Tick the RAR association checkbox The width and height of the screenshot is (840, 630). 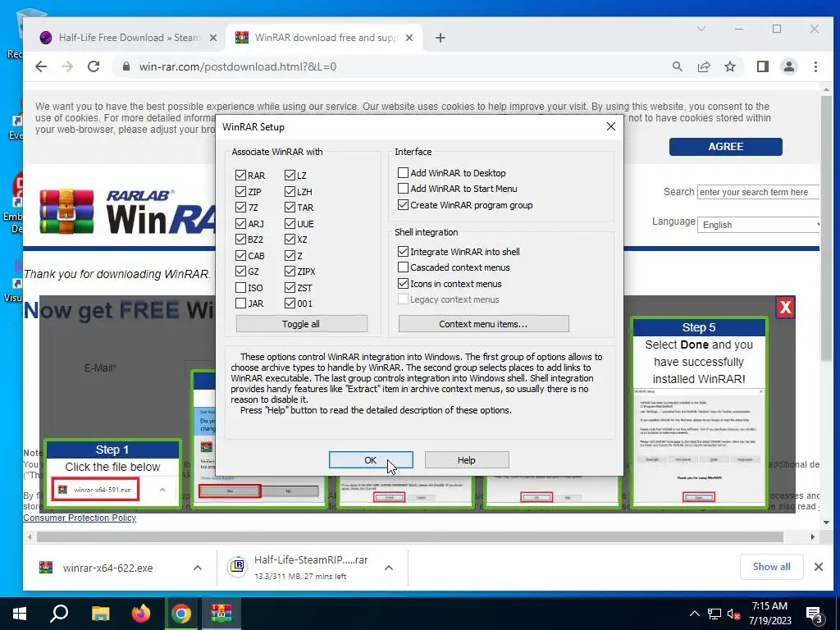(x=240, y=176)
